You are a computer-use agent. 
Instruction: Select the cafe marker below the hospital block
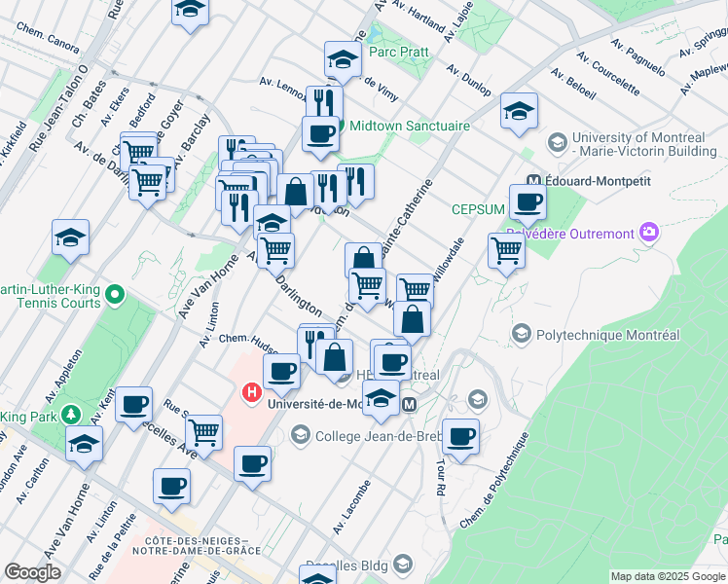(x=253, y=465)
